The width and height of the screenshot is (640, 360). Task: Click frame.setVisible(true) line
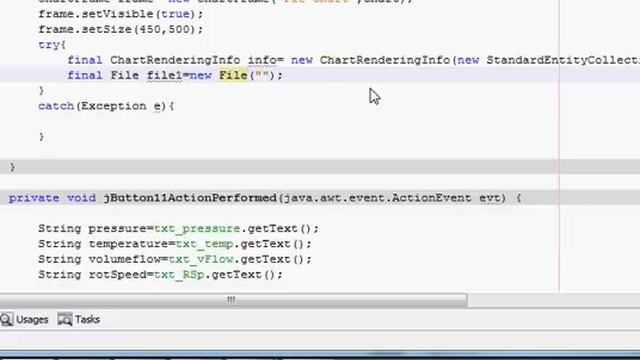120,14
